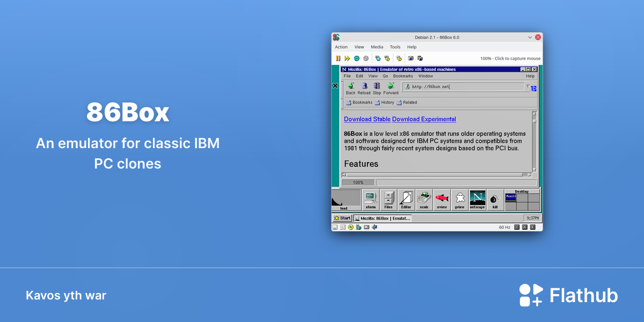Launch the xterm icon in the panel
This screenshot has width=644, height=322.
[x=370, y=200]
